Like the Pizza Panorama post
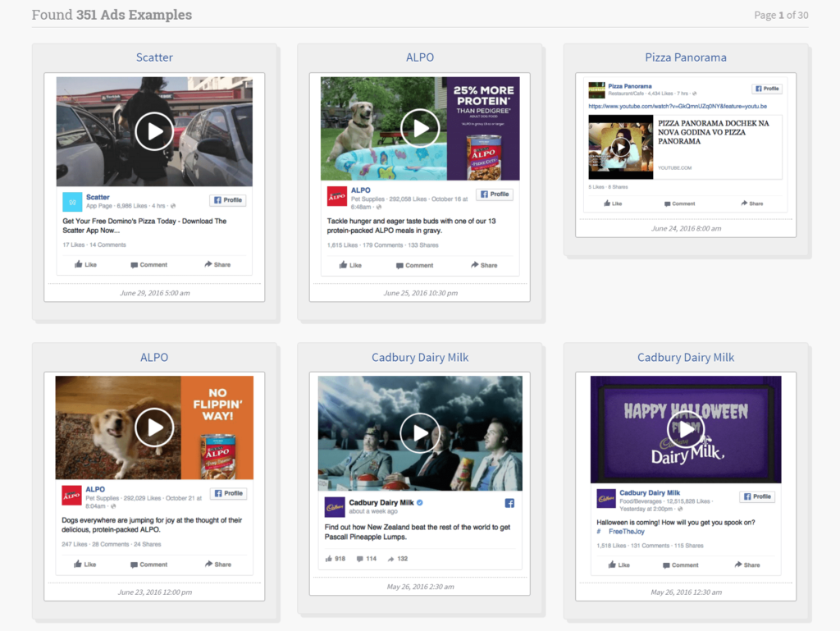The image size is (840, 631). [x=613, y=203]
